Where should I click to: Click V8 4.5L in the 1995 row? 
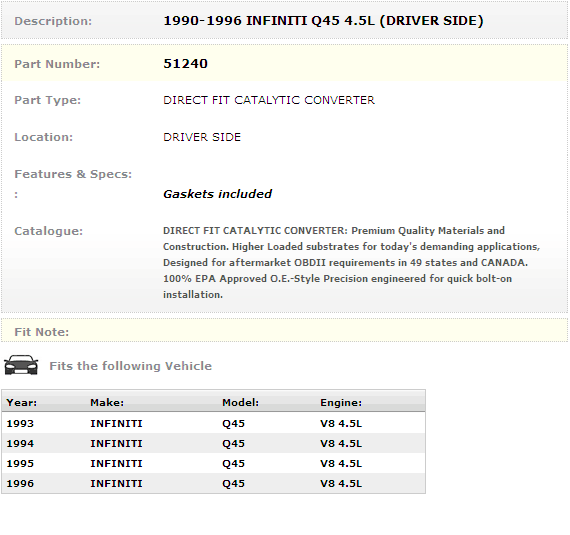(341, 463)
